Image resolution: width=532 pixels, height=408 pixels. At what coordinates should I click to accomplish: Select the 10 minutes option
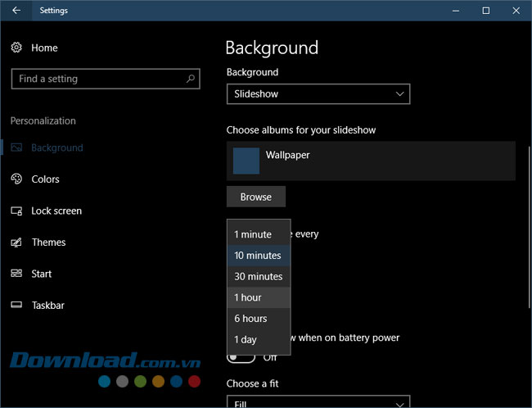pyautogui.click(x=258, y=256)
